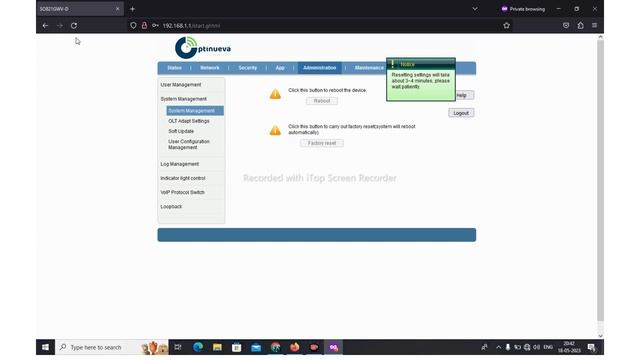Open Loopback in sidebar
Image resolution: width=640 pixels, height=360 pixels.
pos(171,207)
